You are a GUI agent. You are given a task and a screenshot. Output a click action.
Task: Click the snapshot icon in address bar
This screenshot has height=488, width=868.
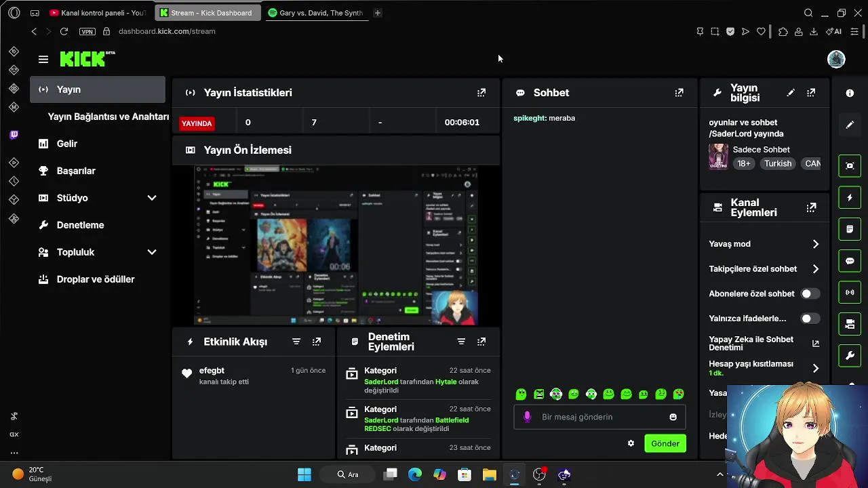[715, 31]
